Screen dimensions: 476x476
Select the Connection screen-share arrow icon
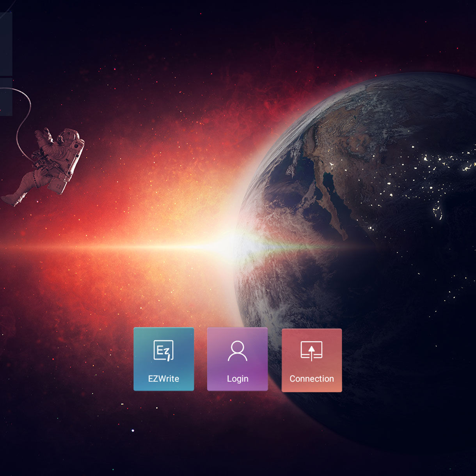[x=311, y=350]
